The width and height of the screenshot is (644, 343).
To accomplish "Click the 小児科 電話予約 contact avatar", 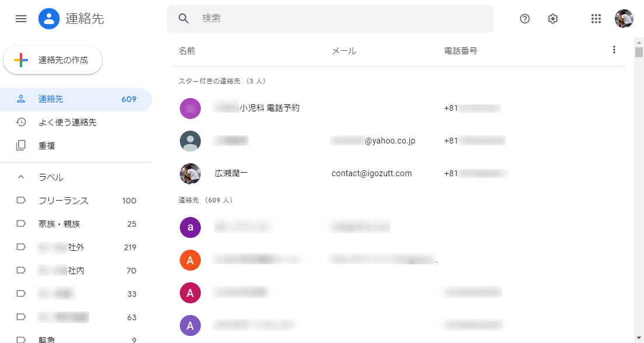I will (190, 108).
